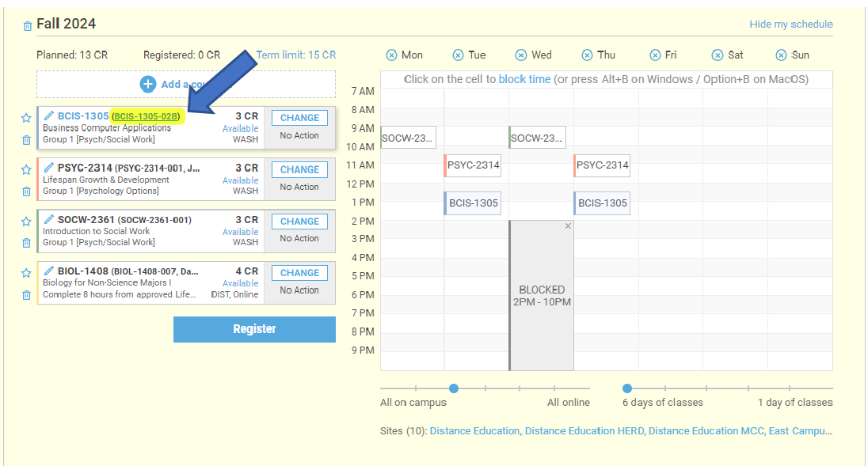The height and width of the screenshot is (466, 868).
Task: Click the '1 day of classes' label
Action: tap(795, 403)
